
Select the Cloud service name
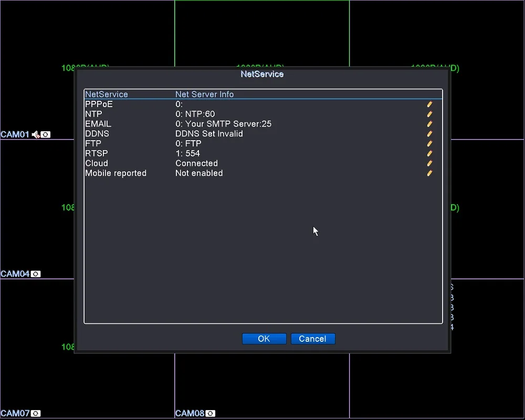click(97, 163)
